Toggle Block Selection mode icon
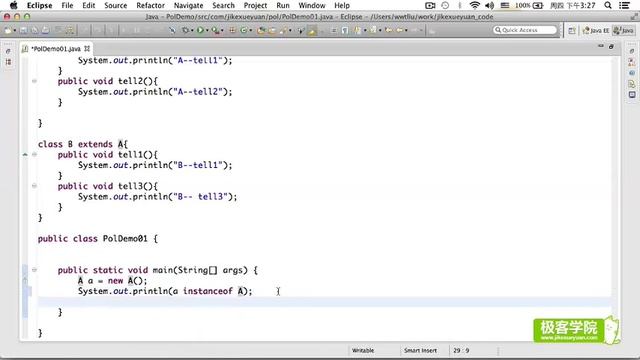This screenshot has width=640, height=360. click(x=334, y=30)
